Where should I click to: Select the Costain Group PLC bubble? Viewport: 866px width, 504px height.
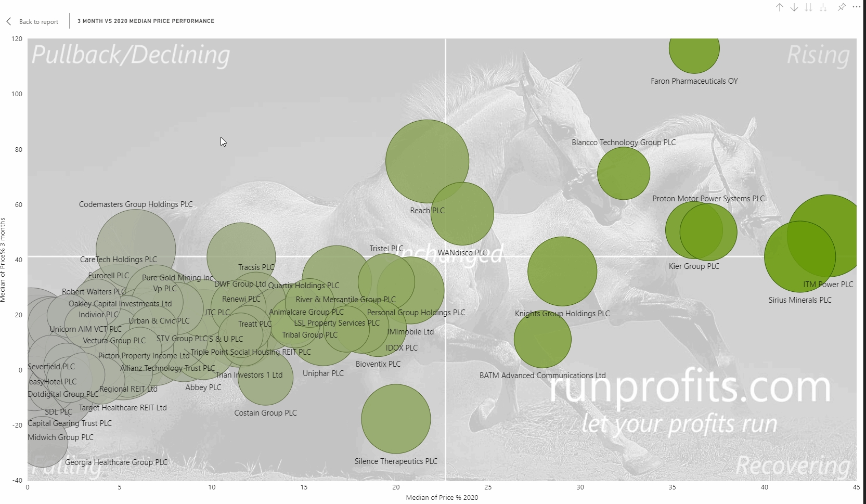[265, 377]
